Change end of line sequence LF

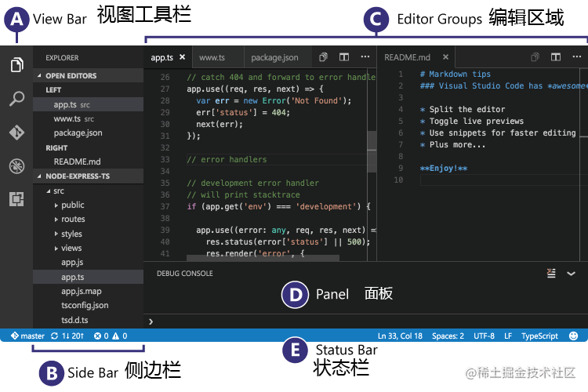pos(508,336)
